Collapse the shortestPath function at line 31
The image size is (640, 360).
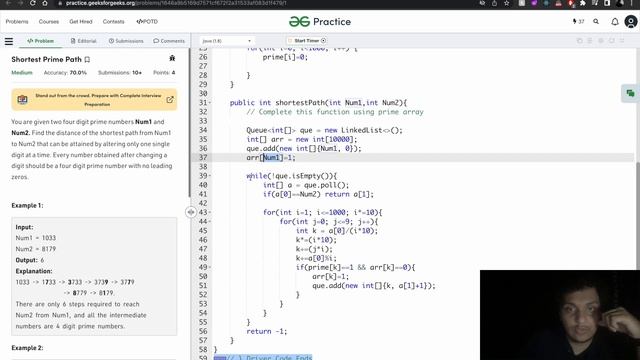(x=210, y=103)
